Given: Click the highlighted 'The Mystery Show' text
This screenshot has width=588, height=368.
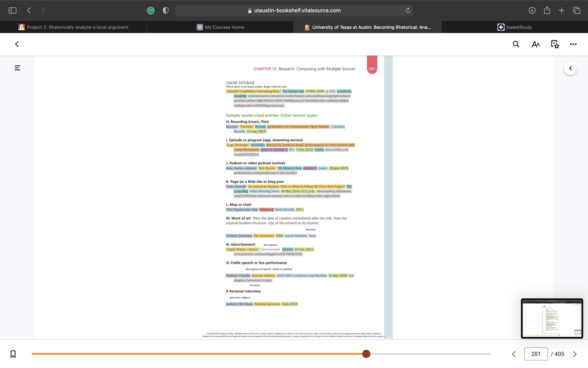Looking at the screenshot, I should (290, 168).
